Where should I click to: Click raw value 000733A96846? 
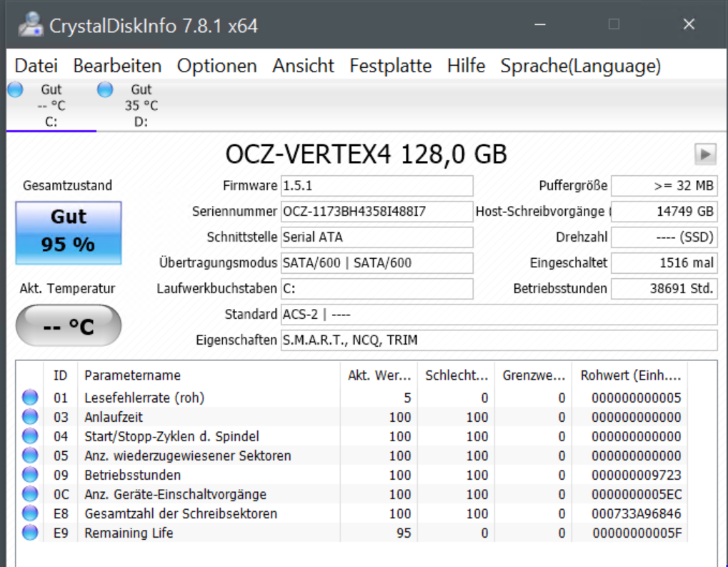coord(636,513)
